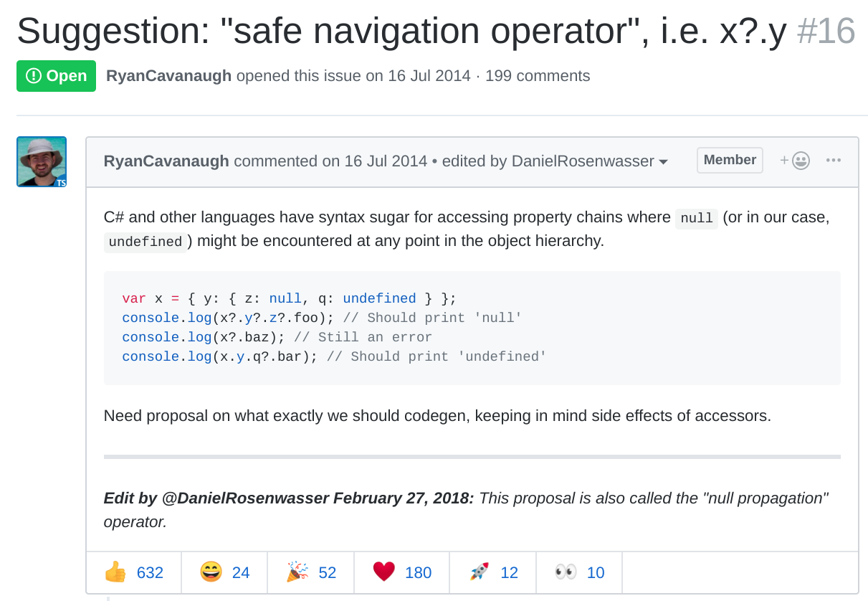868x601 pixels.
Task: Click the eyes reaction emoji
Action: [x=566, y=572]
